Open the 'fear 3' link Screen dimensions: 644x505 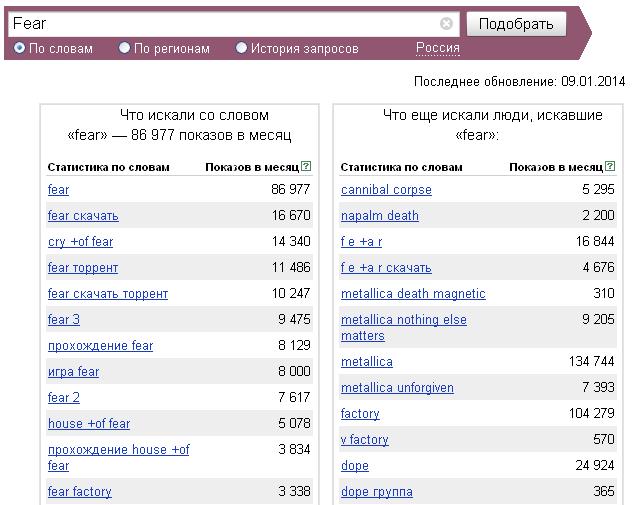coord(64,319)
